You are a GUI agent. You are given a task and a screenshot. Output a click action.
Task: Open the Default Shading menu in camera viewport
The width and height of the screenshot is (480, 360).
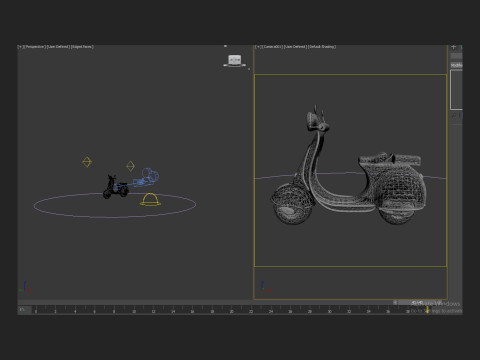click(322, 47)
